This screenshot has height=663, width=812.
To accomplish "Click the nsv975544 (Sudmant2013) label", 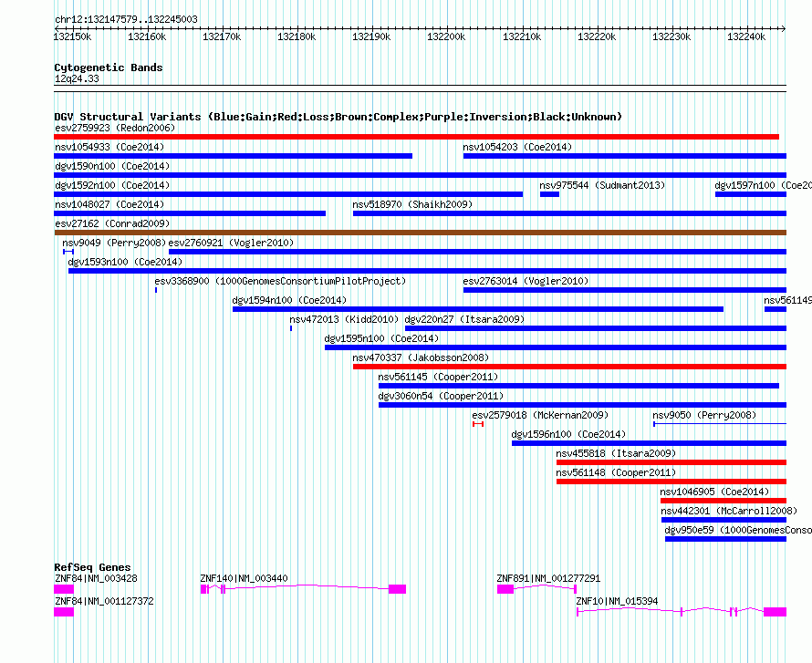I will [602, 185].
